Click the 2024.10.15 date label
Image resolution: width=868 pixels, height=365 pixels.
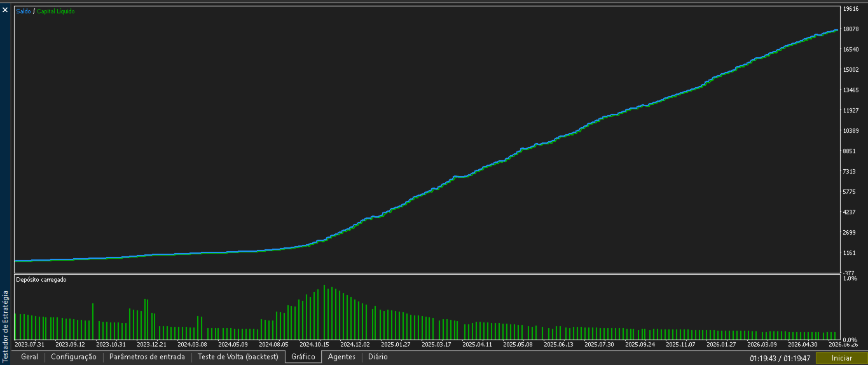(314, 345)
